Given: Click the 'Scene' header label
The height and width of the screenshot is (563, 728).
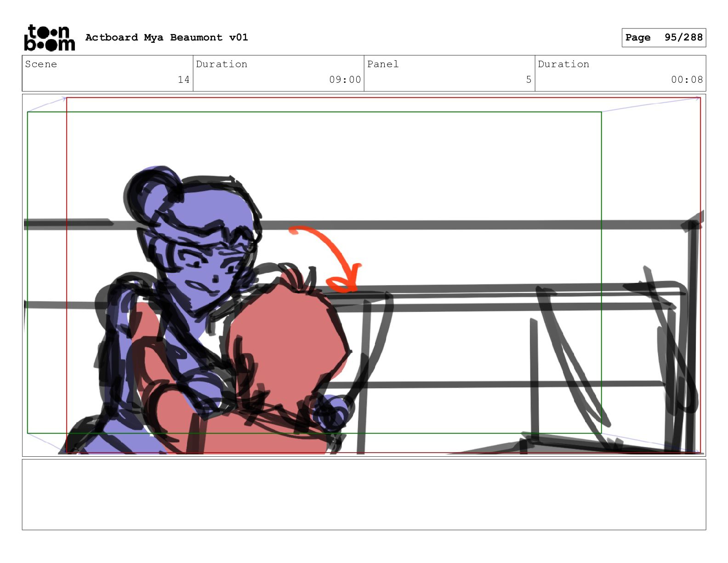Looking at the screenshot, I should [41, 64].
